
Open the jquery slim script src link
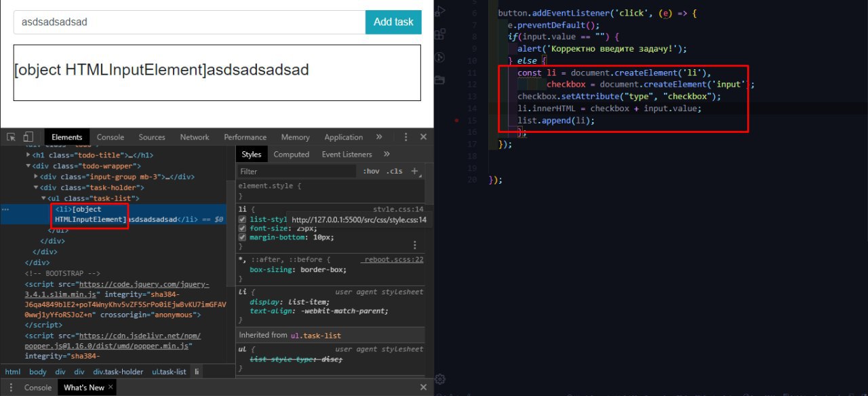(117, 290)
